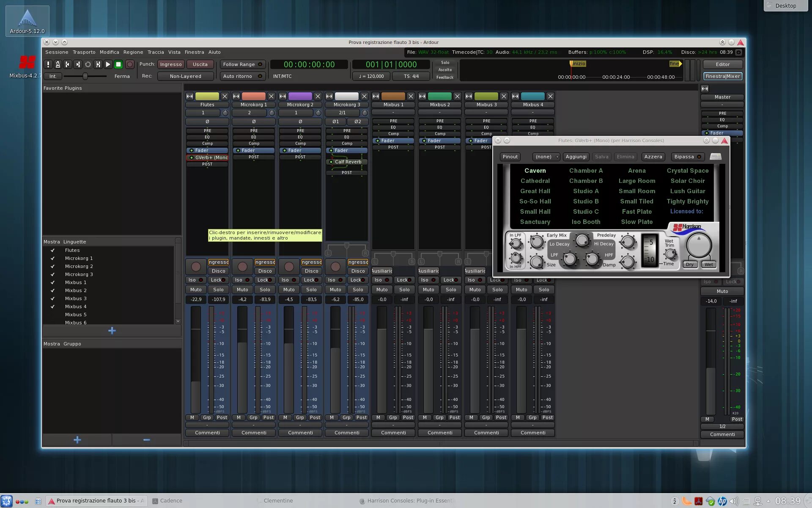Click the add group plus icon
This screenshot has width=812, height=508.
tap(77, 440)
